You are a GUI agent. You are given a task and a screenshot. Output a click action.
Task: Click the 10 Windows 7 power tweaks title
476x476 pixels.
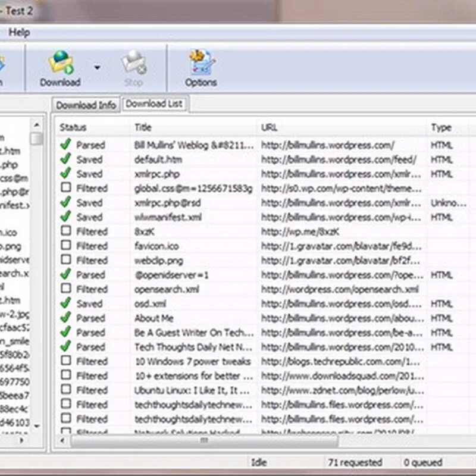pyautogui.click(x=193, y=362)
